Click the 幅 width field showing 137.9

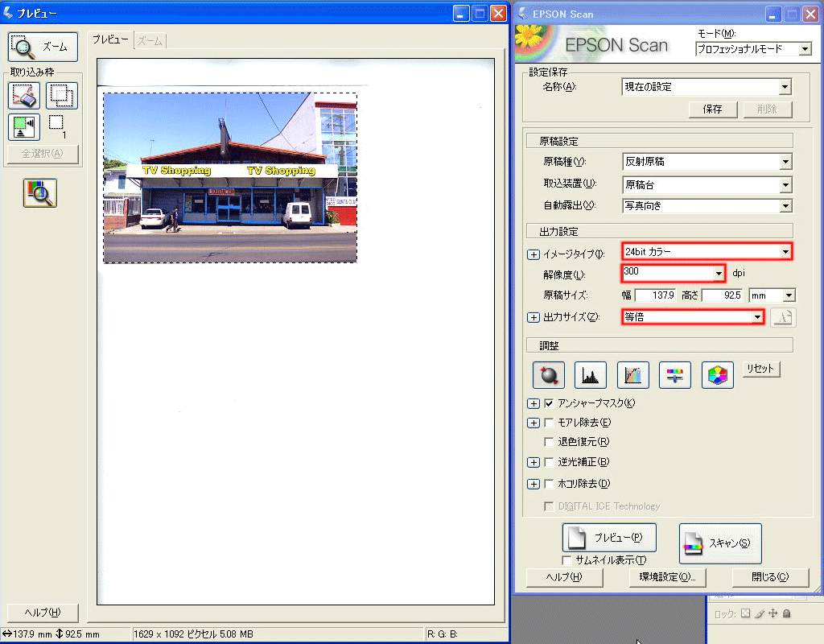(657, 295)
